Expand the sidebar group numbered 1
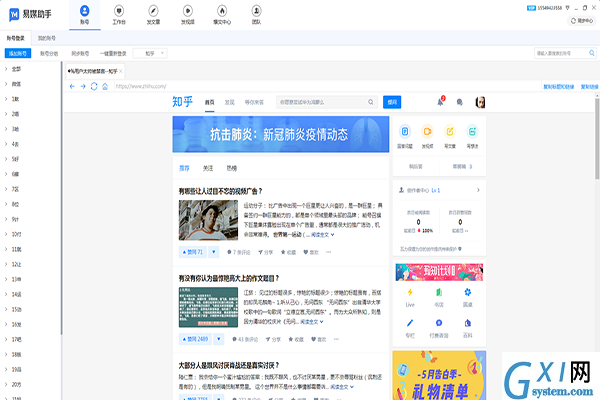This screenshot has width=600, height=400. pos(6,99)
